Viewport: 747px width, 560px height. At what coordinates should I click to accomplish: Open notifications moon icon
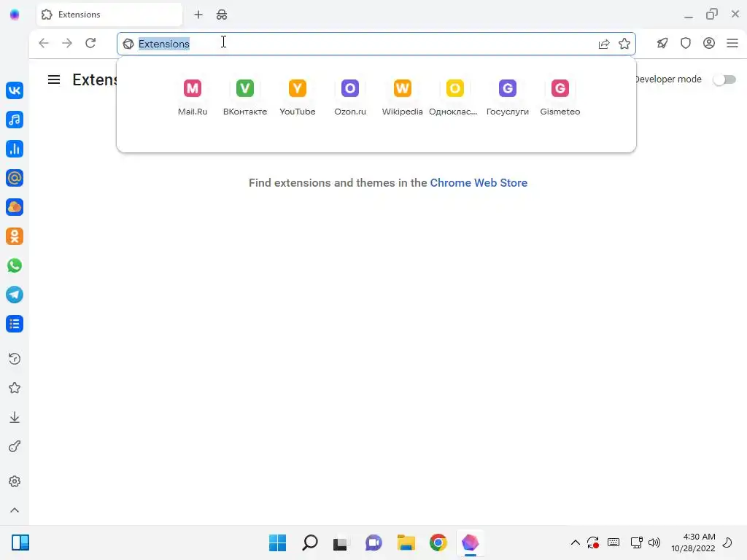727,542
